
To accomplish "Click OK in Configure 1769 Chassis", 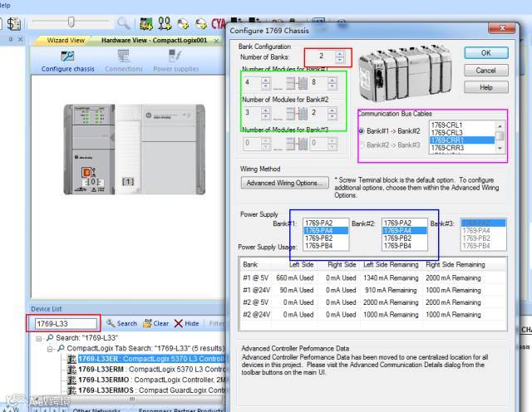I will pos(485,53).
